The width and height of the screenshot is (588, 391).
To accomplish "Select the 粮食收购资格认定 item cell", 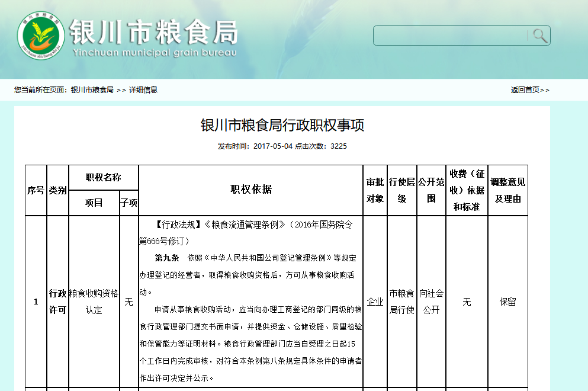I will 94,302.
